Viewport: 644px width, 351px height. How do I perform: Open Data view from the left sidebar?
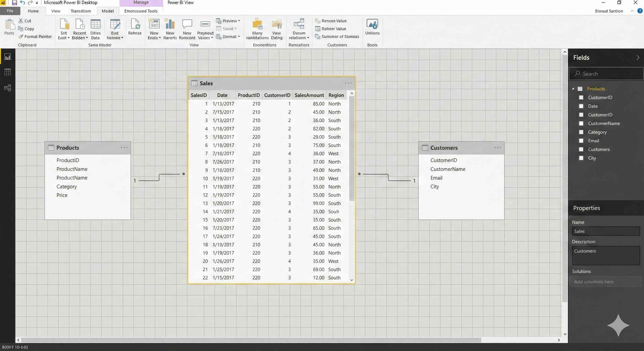pos(8,72)
